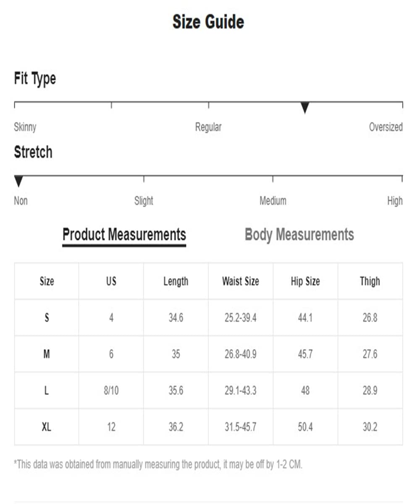Click the Slight label on Stretch scale
This screenshot has height=504, width=420.
144,201
